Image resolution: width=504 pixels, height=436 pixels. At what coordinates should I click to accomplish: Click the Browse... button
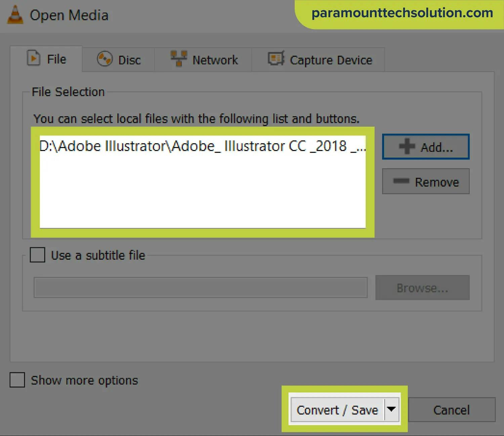point(422,288)
